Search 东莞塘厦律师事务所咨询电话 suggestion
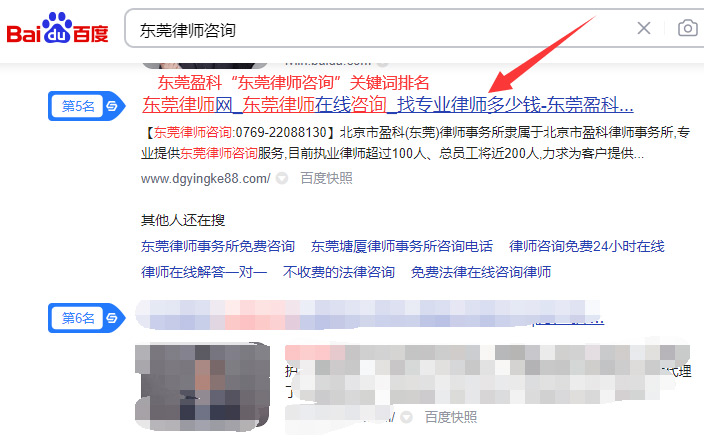 pyautogui.click(x=402, y=246)
